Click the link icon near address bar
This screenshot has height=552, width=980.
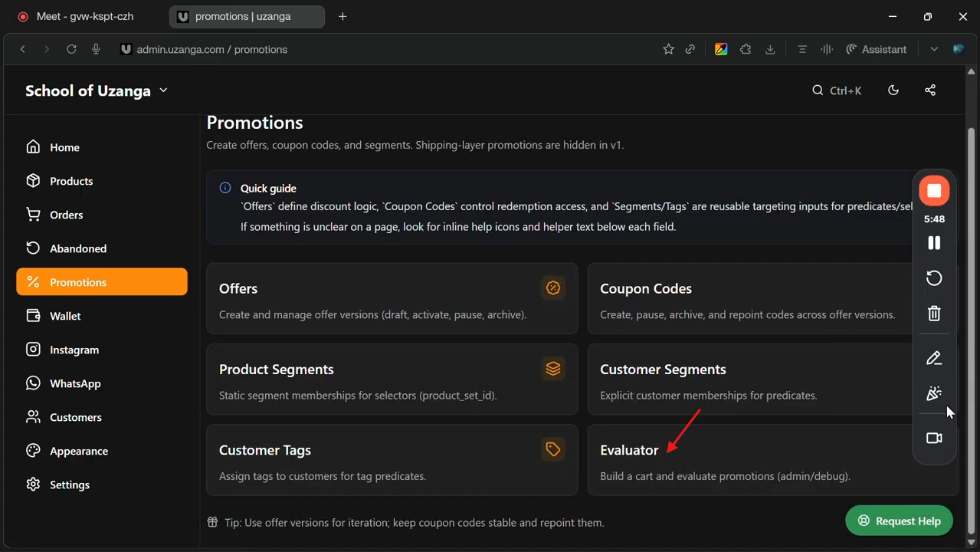pyautogui.click(x=690, y=49)
